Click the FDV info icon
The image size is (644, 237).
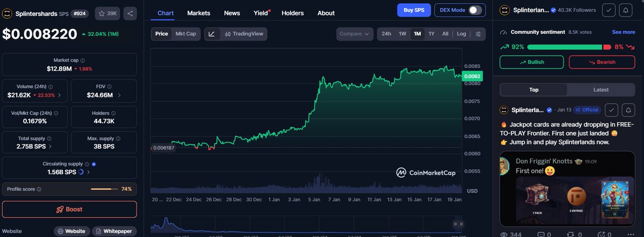pos(109,87)
